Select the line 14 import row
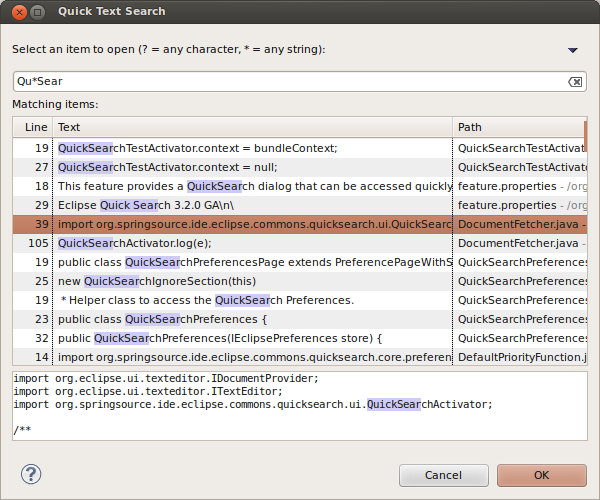The image size is (600, 500). click(300, 357)
